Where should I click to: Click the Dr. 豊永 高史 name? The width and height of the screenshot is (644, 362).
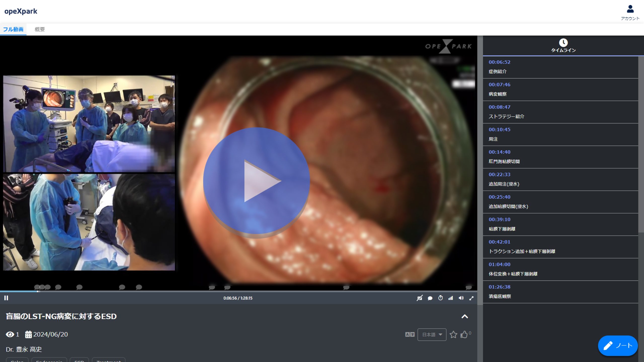point(24,349)
